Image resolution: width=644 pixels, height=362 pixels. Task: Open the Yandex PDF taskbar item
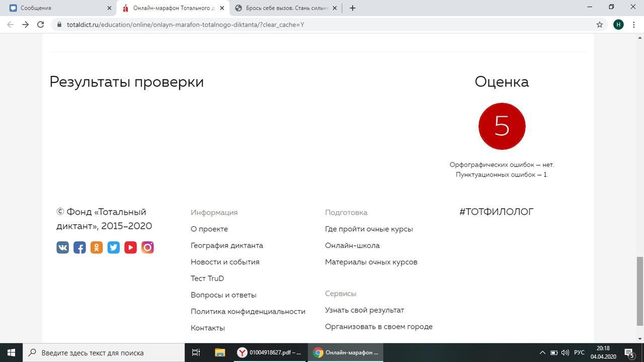point(270,352)
